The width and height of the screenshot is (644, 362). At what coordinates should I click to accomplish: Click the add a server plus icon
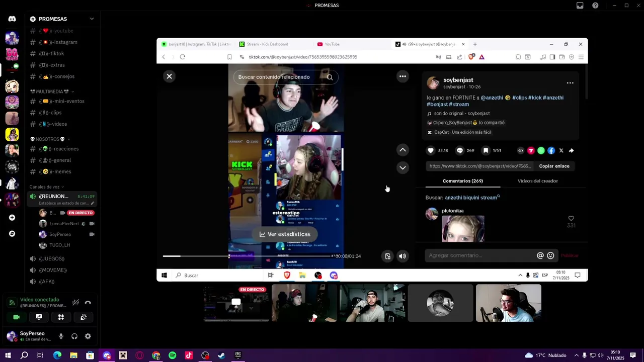[x=12, y=218]
